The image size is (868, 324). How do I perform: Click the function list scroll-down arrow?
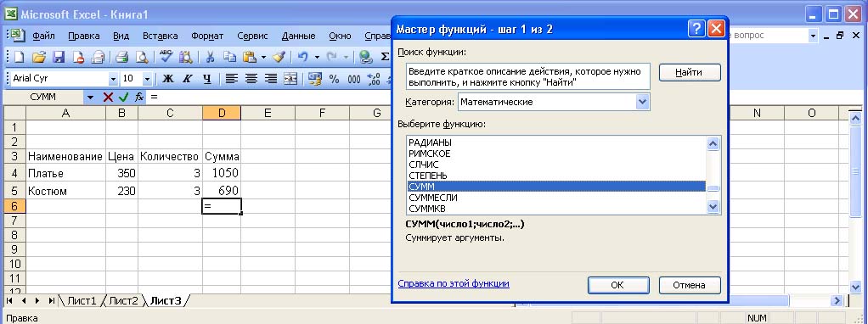(x=713, y=207)
